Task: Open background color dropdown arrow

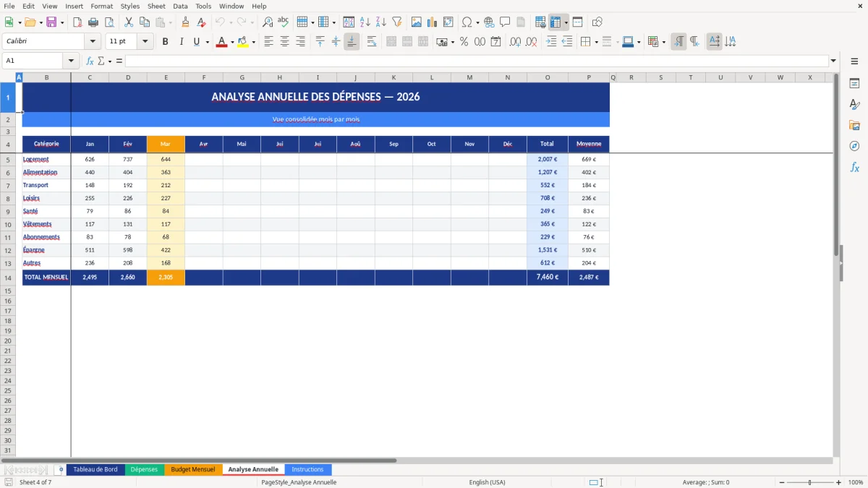Action: [x=253, y=42]
